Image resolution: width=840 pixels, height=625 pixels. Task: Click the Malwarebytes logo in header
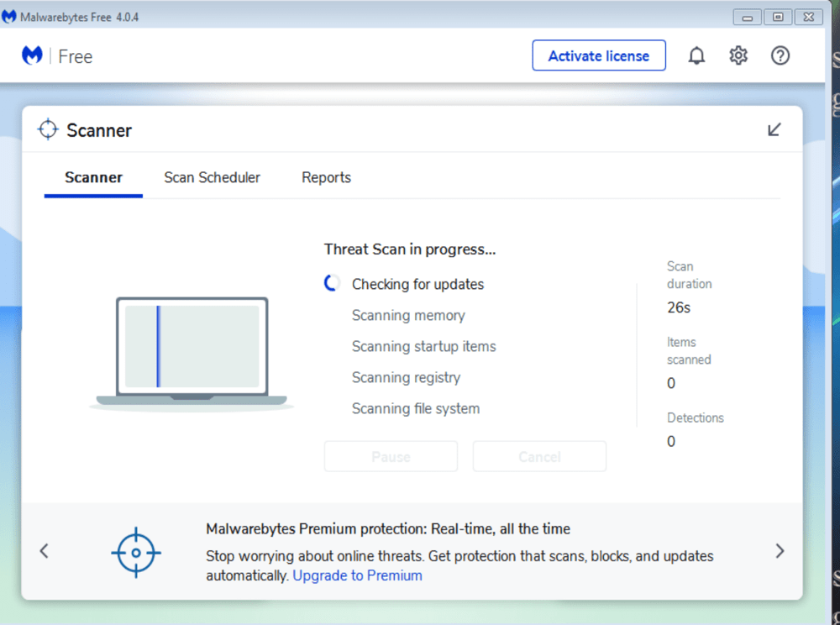(32, 56)
